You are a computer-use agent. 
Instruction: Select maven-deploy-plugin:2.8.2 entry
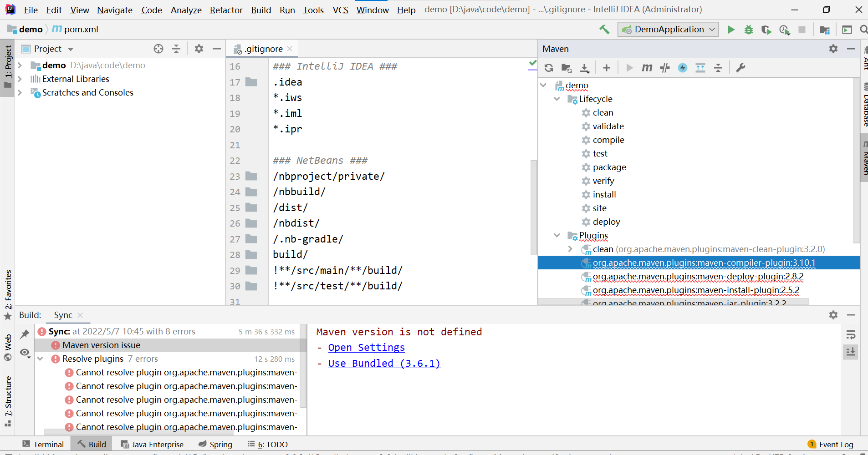698,277
